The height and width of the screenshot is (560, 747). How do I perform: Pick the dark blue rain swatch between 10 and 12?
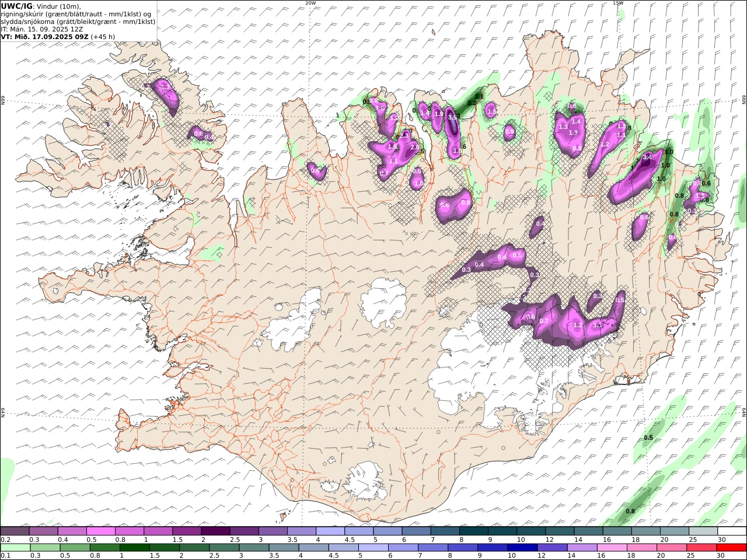pyautogui.click(x=522, y=548)
